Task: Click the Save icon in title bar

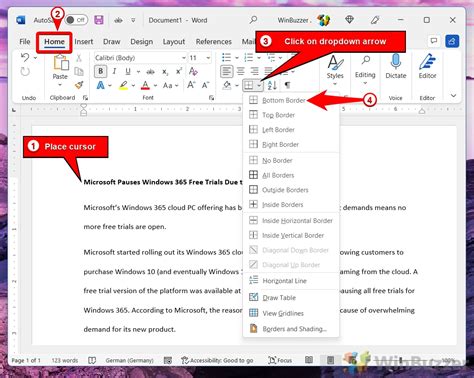Action: click(x=99, y=20)
